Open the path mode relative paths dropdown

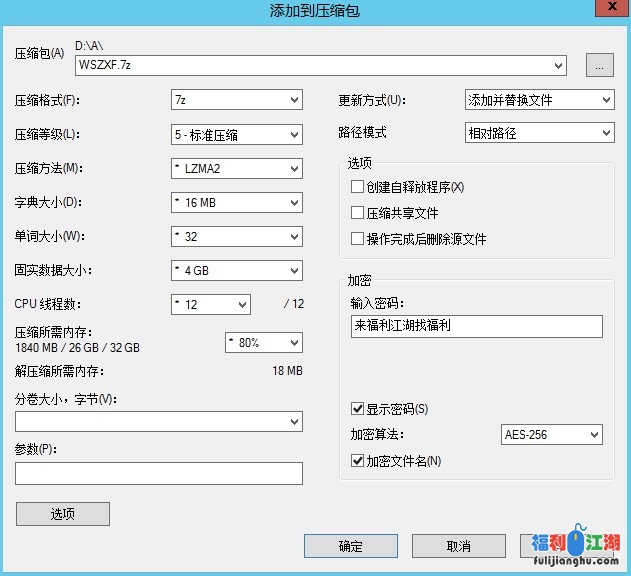click(539, 133)
